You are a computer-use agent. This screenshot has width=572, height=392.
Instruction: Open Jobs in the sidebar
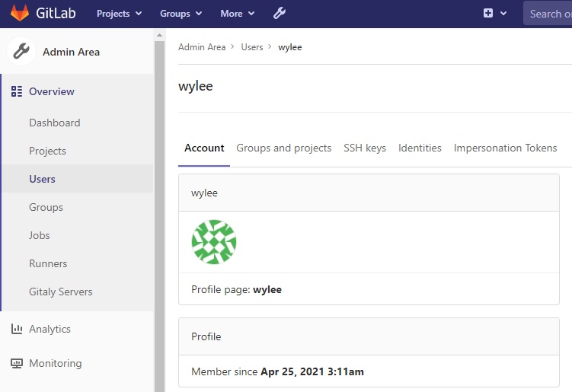40,235
